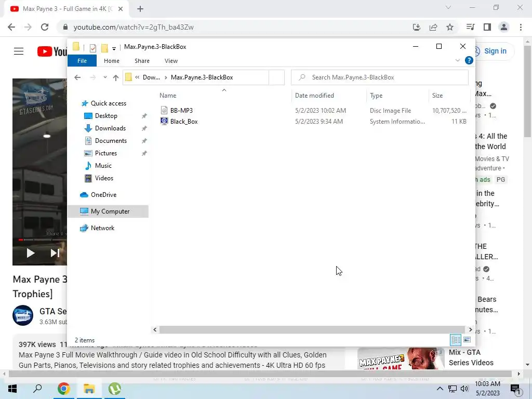The width and height of the screenshot is (532, 399).
Task: Play the YouTube video
Action: point(31,253)
